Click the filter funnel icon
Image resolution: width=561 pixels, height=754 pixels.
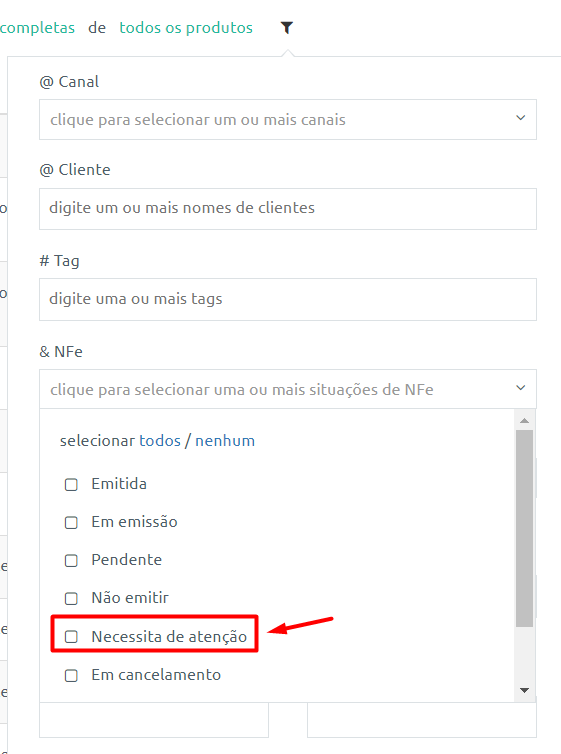[287, 28]
